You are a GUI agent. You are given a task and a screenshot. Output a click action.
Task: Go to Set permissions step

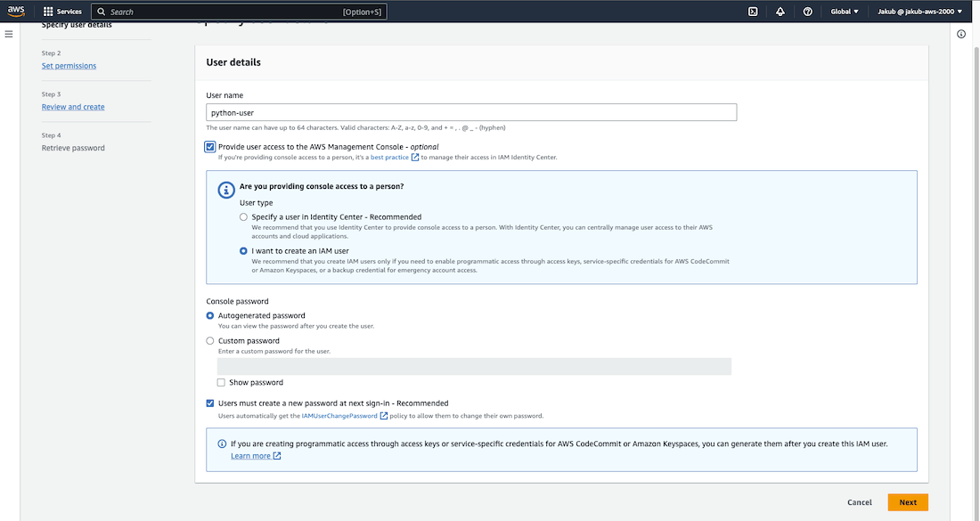[69, 66]
